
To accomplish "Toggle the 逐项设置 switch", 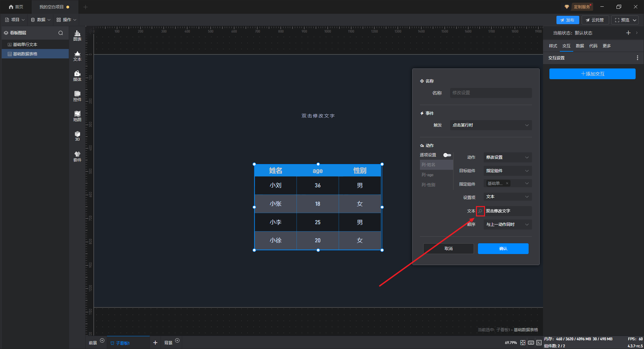I will pyautogui.click(x=447, y=155).
